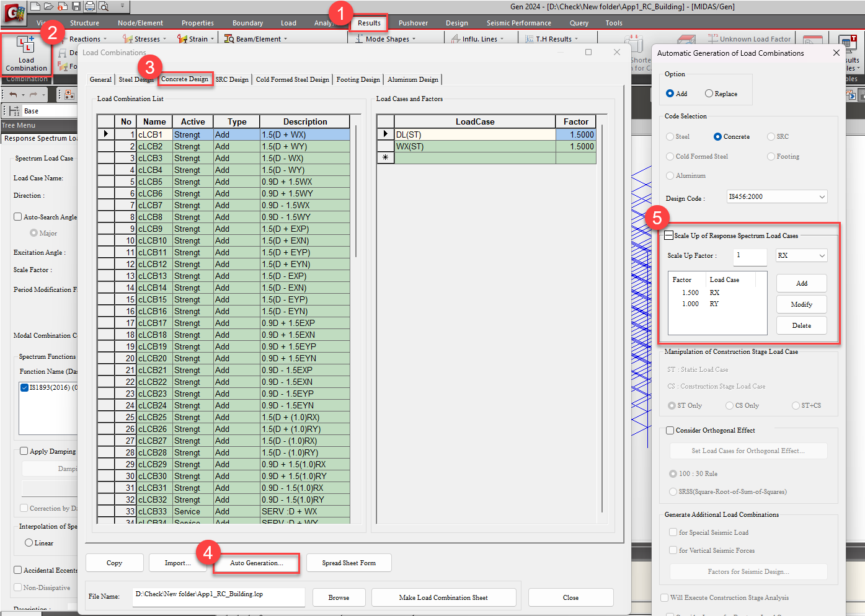
Task: Enable Apply Damping checkbox
Action: 24,451
